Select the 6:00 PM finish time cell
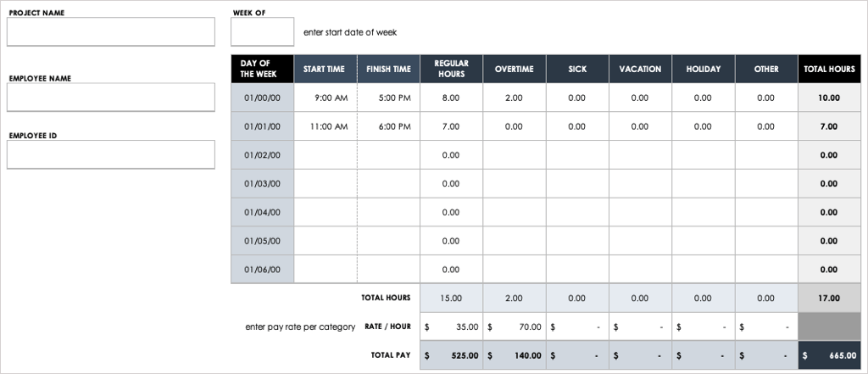Image resolution: width=868 pixels, height=374 pixels. (x=388, y=126)
